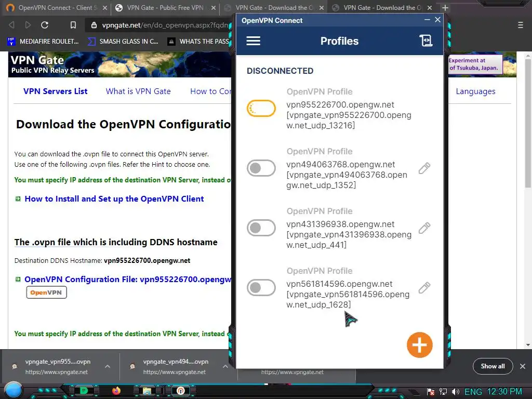Open the browser main menu icon
This screenshot has height=399, width=532.
pos(520,25)
